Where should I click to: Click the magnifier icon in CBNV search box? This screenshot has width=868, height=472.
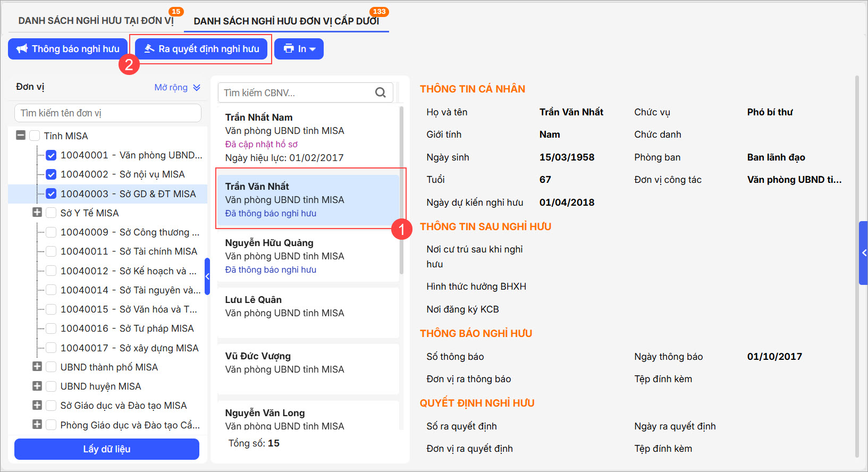(x=381, y=92)
